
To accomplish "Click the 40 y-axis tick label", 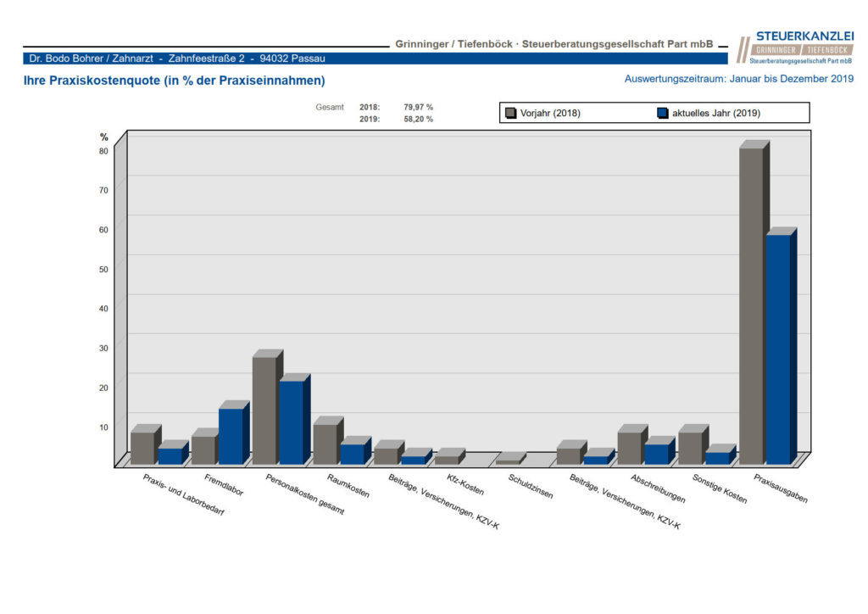I will [x=103, y=309].
